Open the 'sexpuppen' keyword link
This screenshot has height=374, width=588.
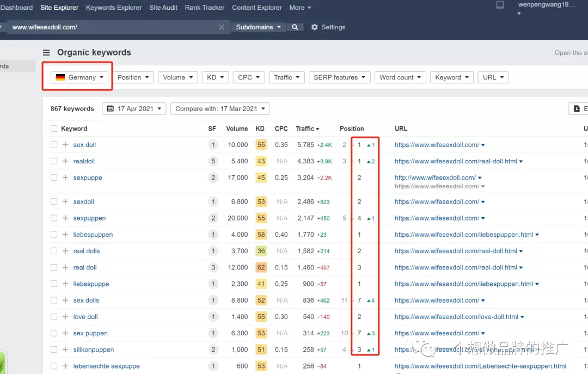[89, 218]
